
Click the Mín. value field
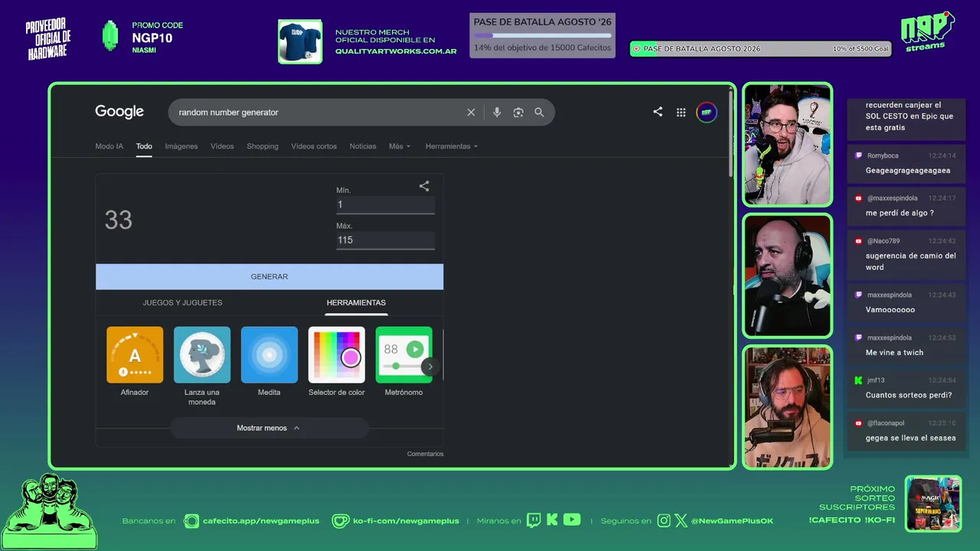385,204
